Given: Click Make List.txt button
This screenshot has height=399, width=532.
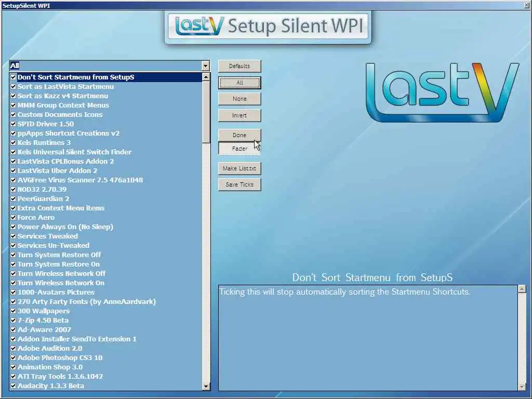Looking at the screenshot, I should coord(240,168).
